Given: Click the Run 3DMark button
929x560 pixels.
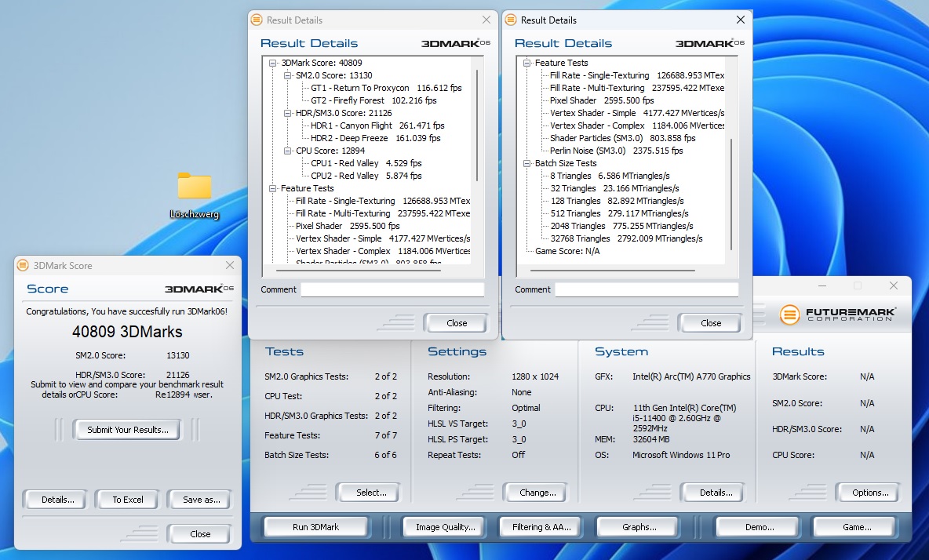Looking at the screenshot, I should click(x=315, y=527).
